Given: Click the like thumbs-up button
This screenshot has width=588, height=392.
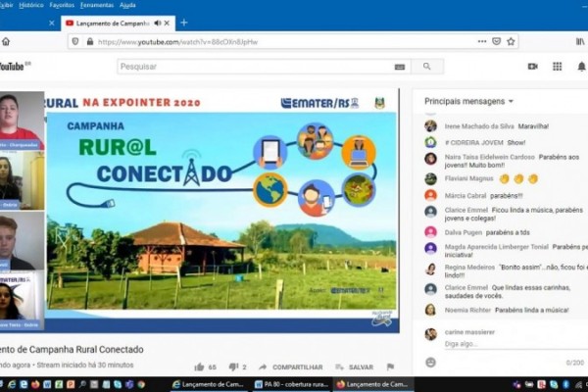Looking at the screenshot, I should coord(200,367).
